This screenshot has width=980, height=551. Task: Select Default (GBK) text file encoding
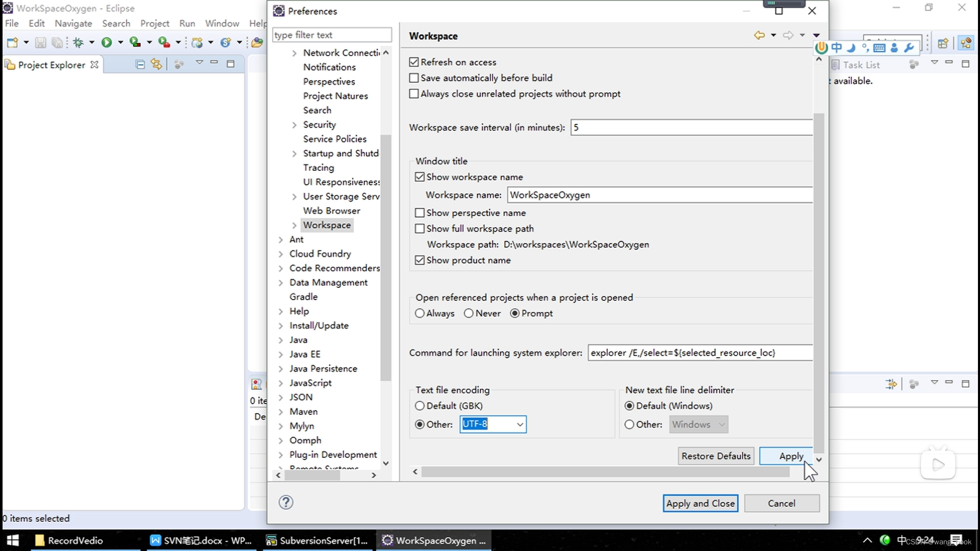(x=420, y=406)
